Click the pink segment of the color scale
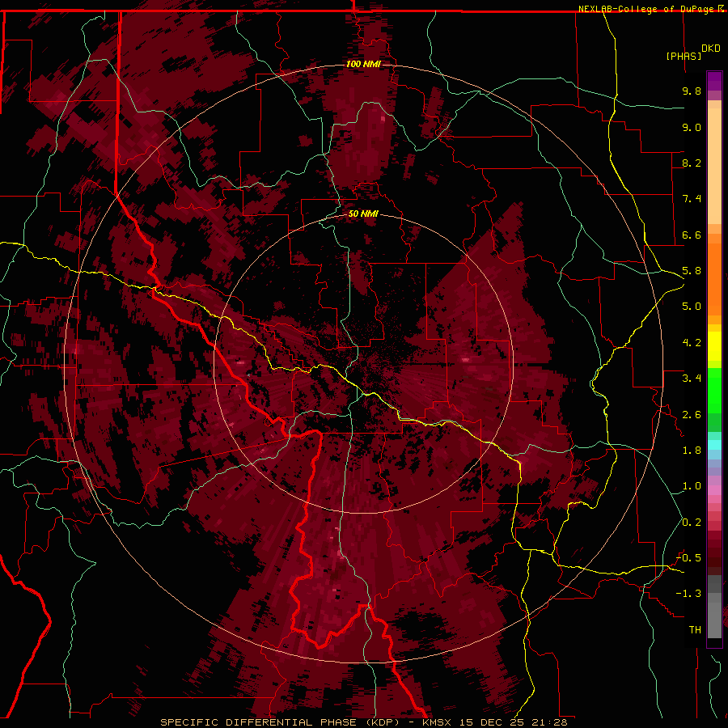Viewport: 728px width, 728px height. (714, 490)
